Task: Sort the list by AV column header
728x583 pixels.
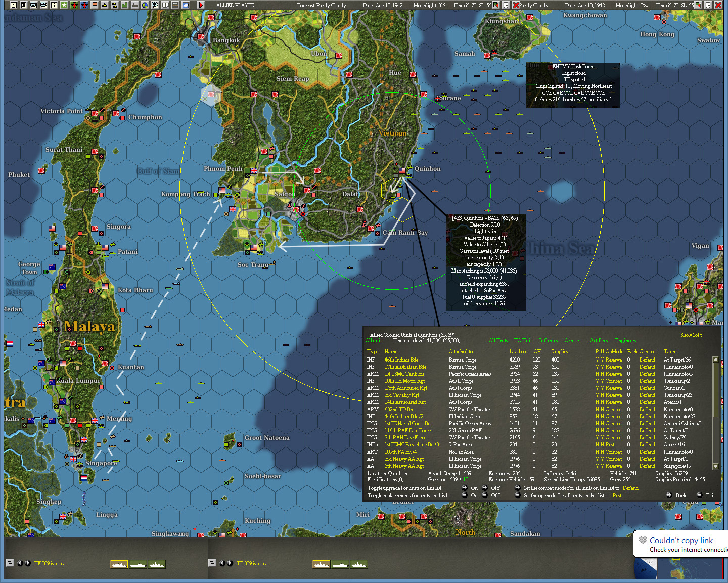Action: pyautogui.click(x=537, y=352)
